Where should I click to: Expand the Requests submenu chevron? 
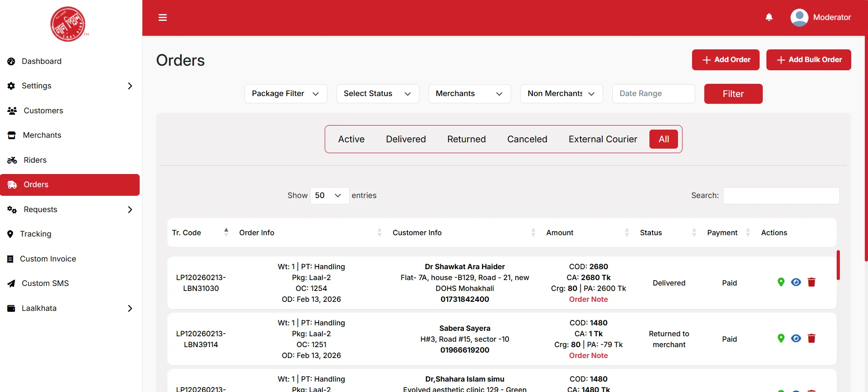click(x=130, y=209)
